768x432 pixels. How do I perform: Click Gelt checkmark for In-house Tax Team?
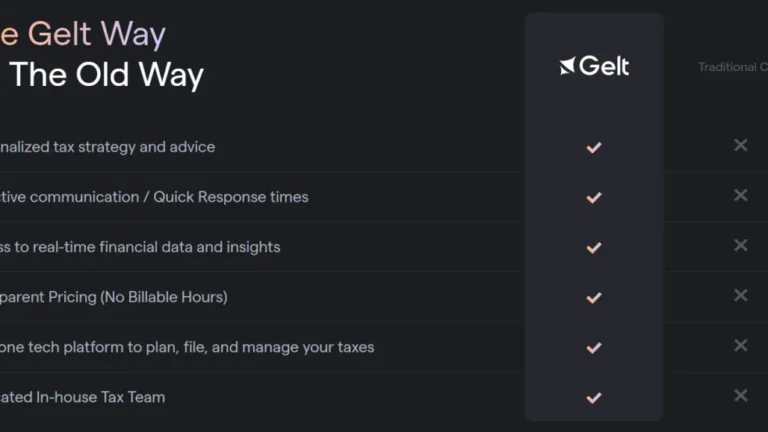coord(594,397)
